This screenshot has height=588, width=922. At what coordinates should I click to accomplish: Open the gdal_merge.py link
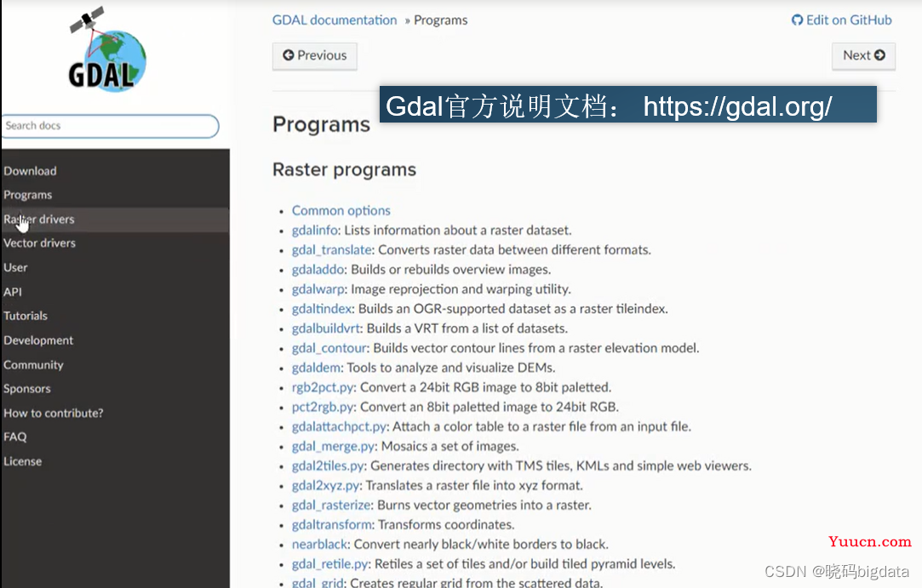coord(333,446)
